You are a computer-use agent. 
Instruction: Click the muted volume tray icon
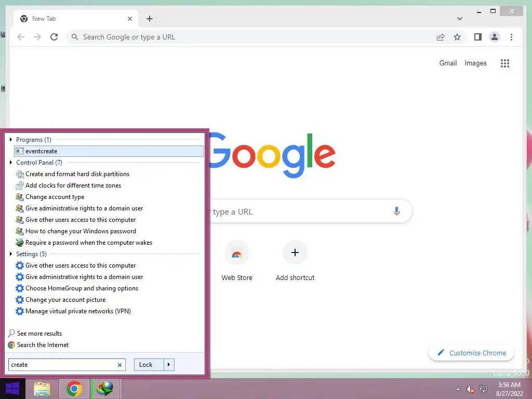(470, 389)
